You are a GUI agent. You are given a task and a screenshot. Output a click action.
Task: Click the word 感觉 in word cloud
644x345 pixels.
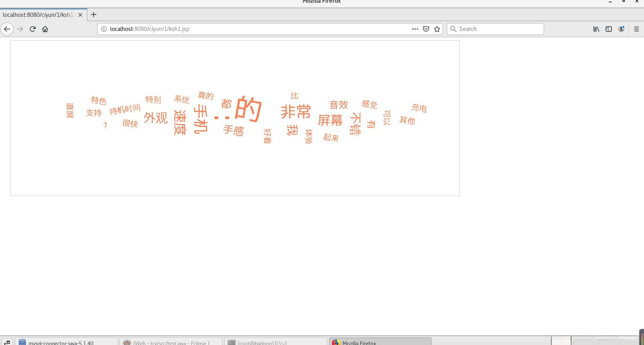[x=369, y=104]
